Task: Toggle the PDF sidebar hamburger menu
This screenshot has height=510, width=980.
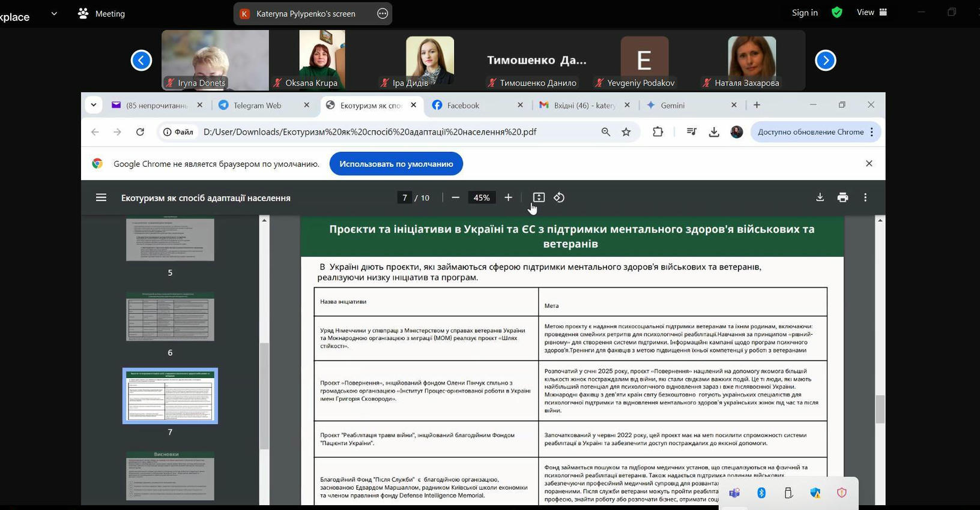Action: tap(101, 197)
